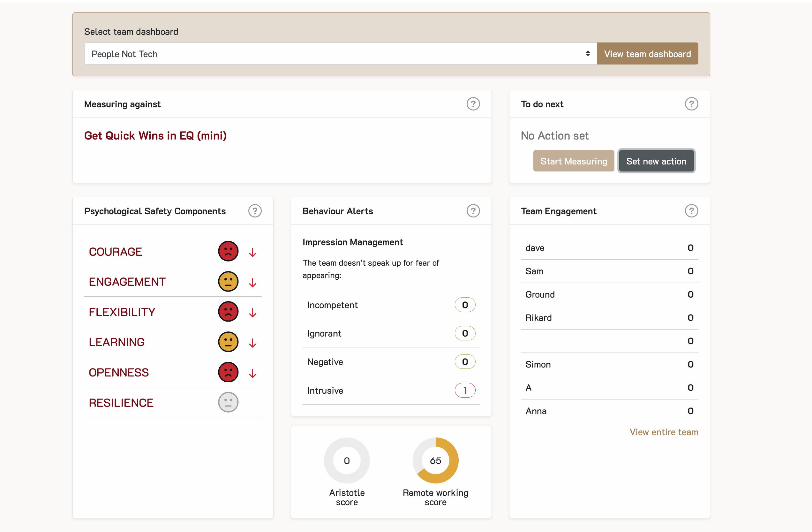Screen dimensions: 812x532
Task: Select the neutral face next to RESILIENCE
Action: [x=228, y=402]
